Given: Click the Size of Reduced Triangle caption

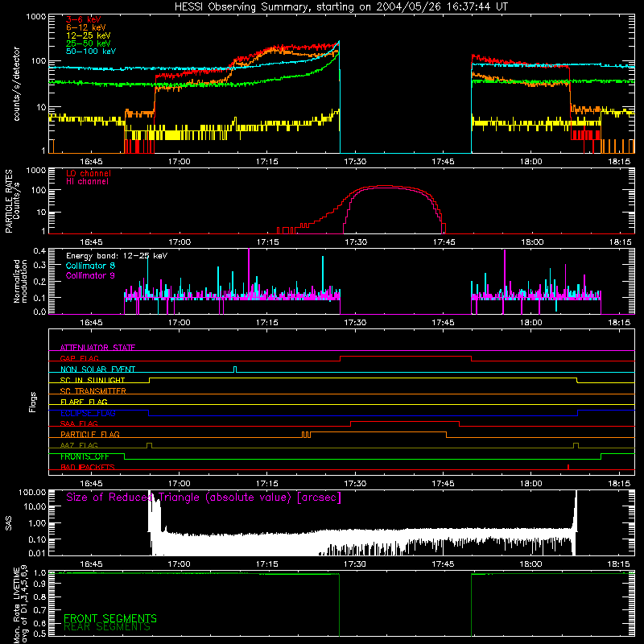Looking at the screenshot, I should [x=204, y=497].
